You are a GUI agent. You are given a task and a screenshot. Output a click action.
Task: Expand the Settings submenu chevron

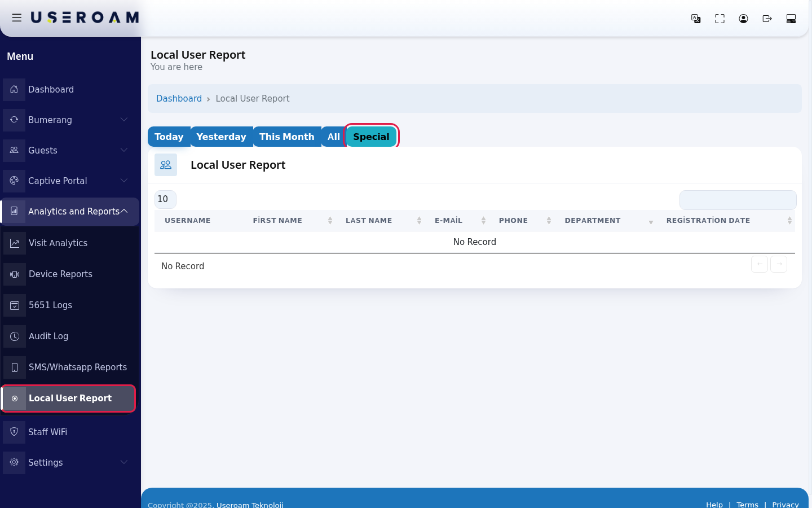124,462
